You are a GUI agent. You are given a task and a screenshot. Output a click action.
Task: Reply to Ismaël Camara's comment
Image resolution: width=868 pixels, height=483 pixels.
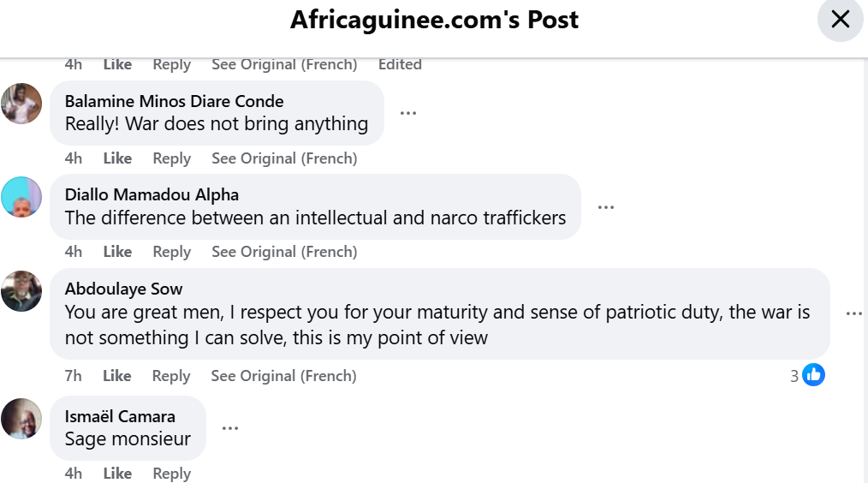171,474
